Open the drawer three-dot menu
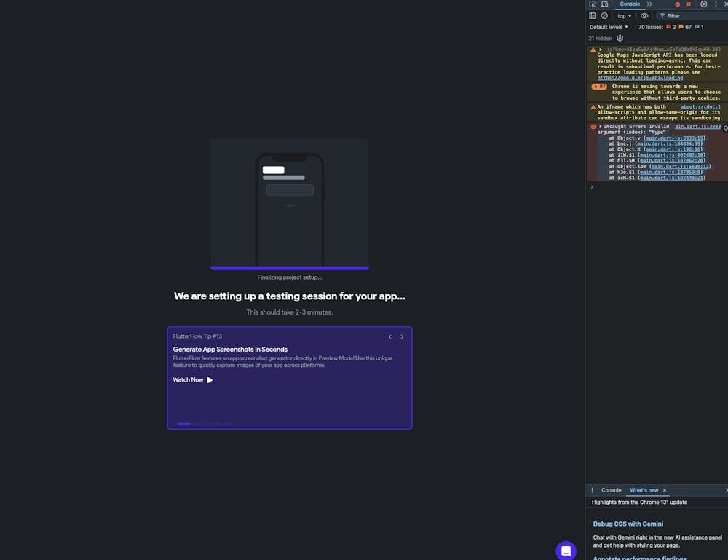 coord(592,490)
